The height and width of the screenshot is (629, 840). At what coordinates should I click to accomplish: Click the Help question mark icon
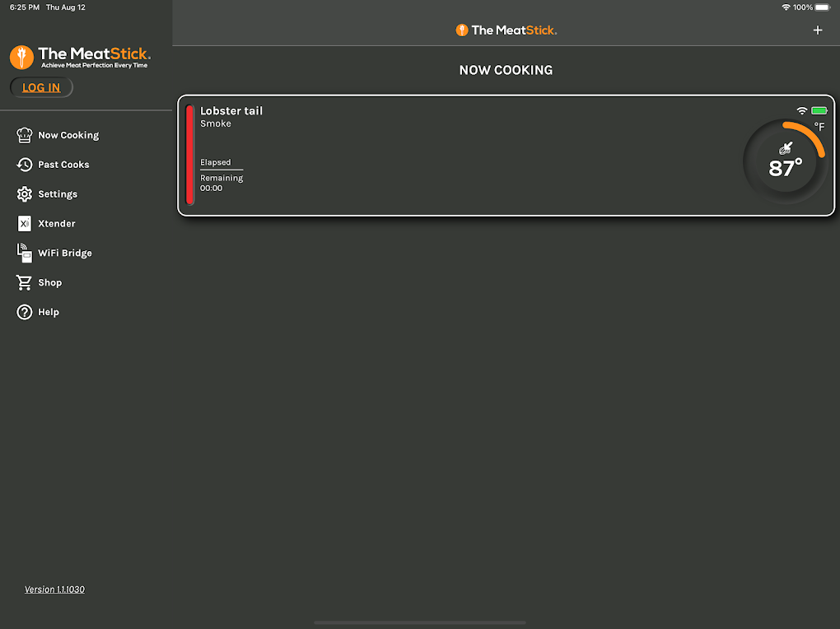[24, 312]
